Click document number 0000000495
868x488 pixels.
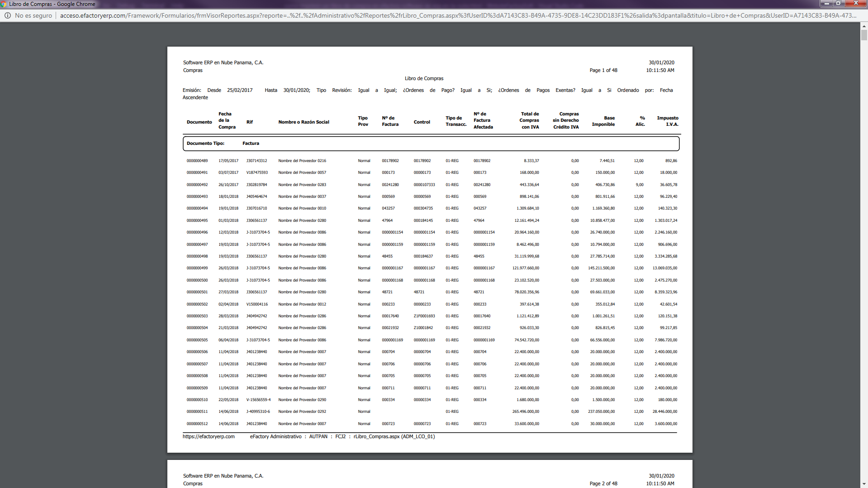tap(197, 220)
